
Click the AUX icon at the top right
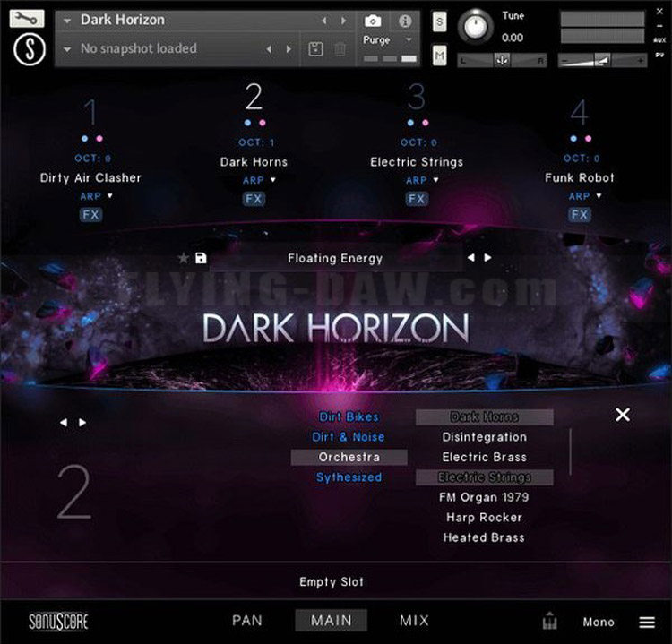click(x=659, y=40)
